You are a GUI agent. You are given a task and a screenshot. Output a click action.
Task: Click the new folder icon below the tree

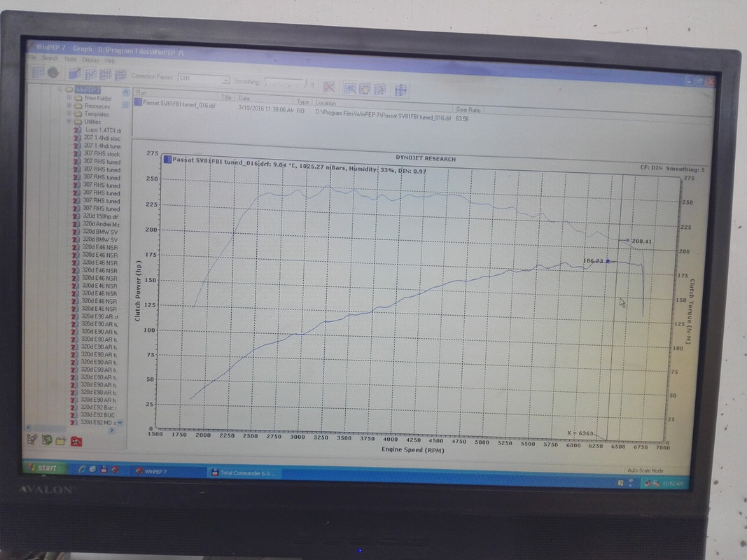tap(61, 440)
